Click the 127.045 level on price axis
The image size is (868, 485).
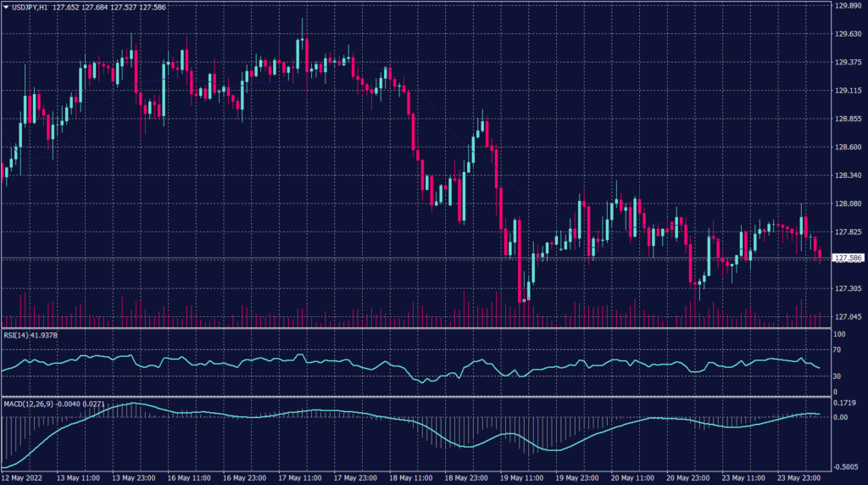(848, 317)
